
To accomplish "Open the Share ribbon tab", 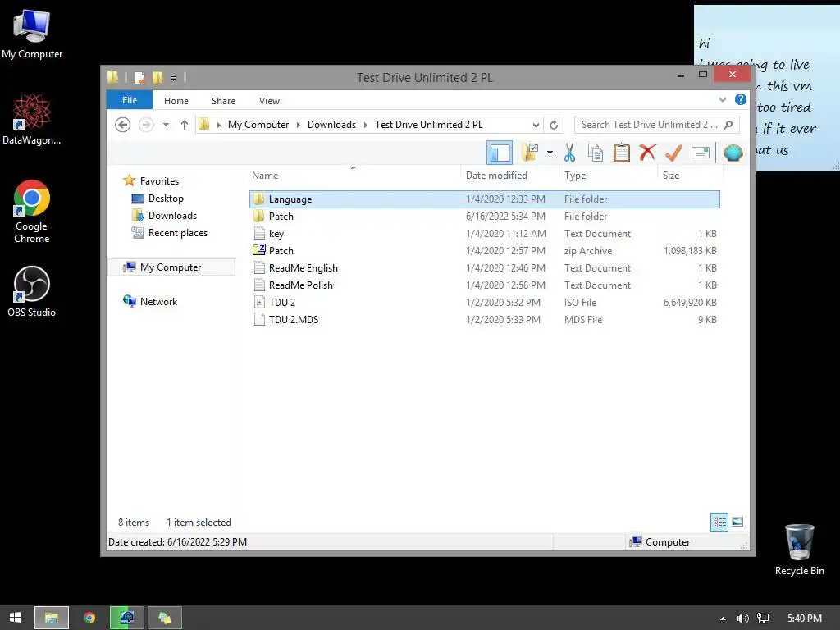I will click(x=223, y=101).
